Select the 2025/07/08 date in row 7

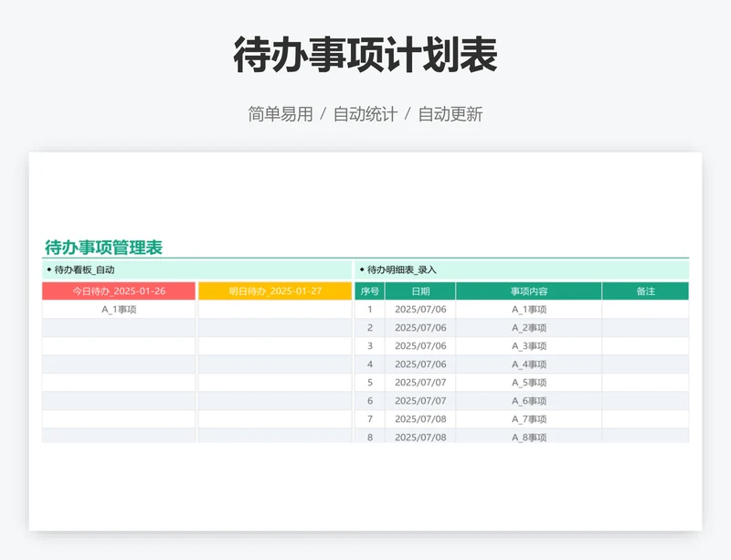tap(420, 418)
